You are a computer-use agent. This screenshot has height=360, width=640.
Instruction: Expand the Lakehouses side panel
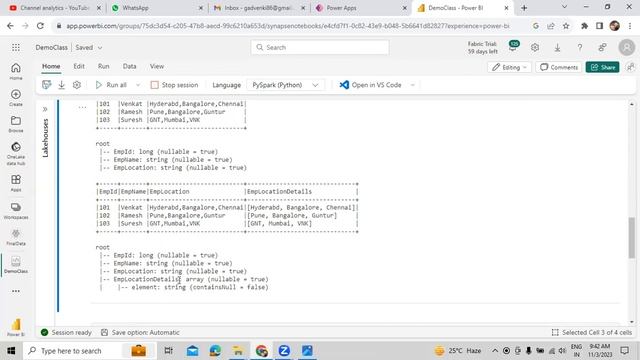[45, 109]
